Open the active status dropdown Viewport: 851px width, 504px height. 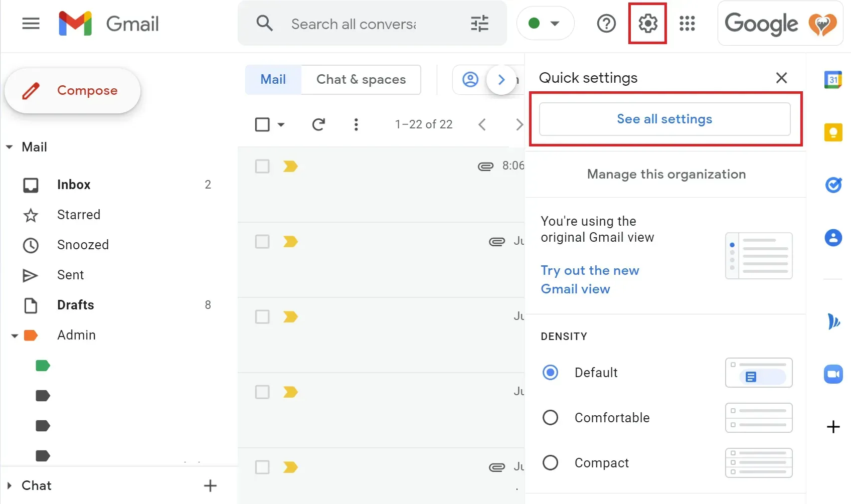click(x=545, y=23)
